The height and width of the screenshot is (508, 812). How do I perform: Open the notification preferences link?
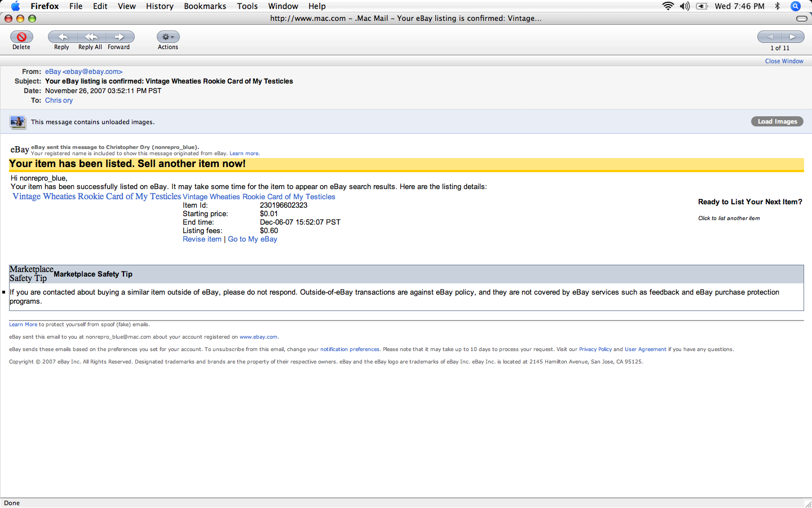350,349
